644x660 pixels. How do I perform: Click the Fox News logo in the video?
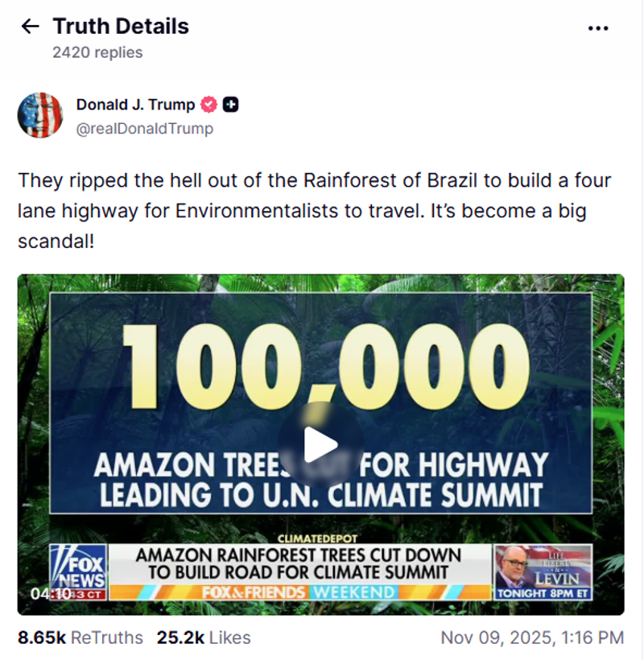[x=77, y=567]
